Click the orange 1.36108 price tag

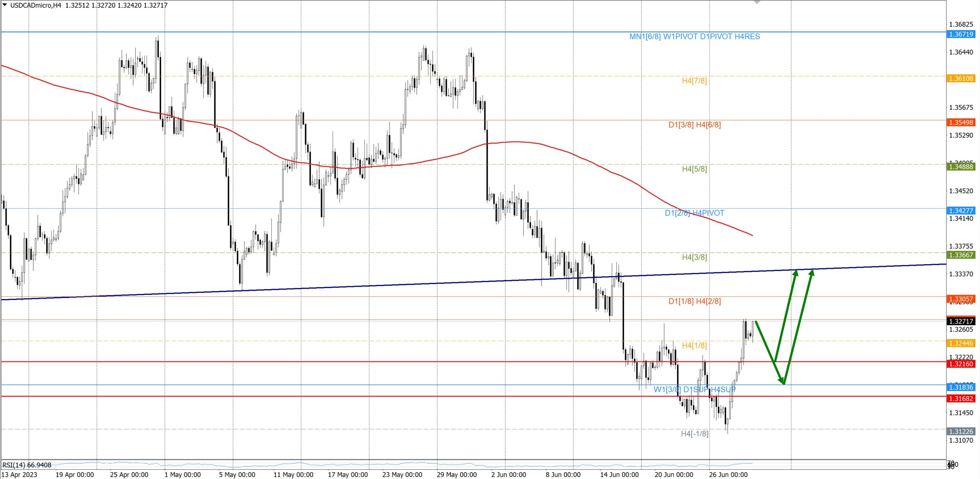pos(961,78)
